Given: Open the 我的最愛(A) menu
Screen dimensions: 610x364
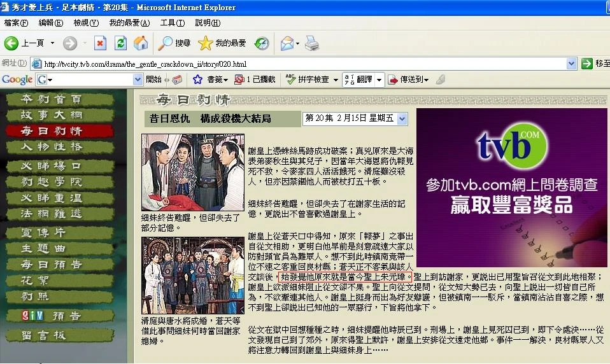Looking at the screenshot, I should coord(129,23).
